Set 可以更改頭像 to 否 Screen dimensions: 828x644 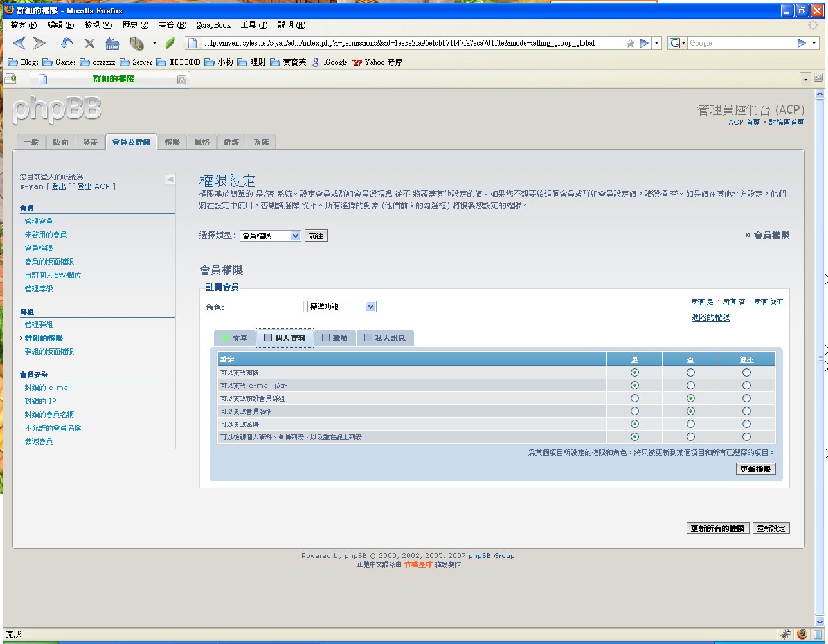(x=690, y=373)
